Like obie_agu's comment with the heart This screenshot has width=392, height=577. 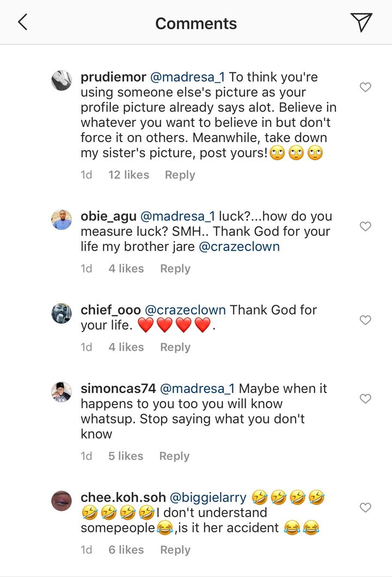[366, 226]
